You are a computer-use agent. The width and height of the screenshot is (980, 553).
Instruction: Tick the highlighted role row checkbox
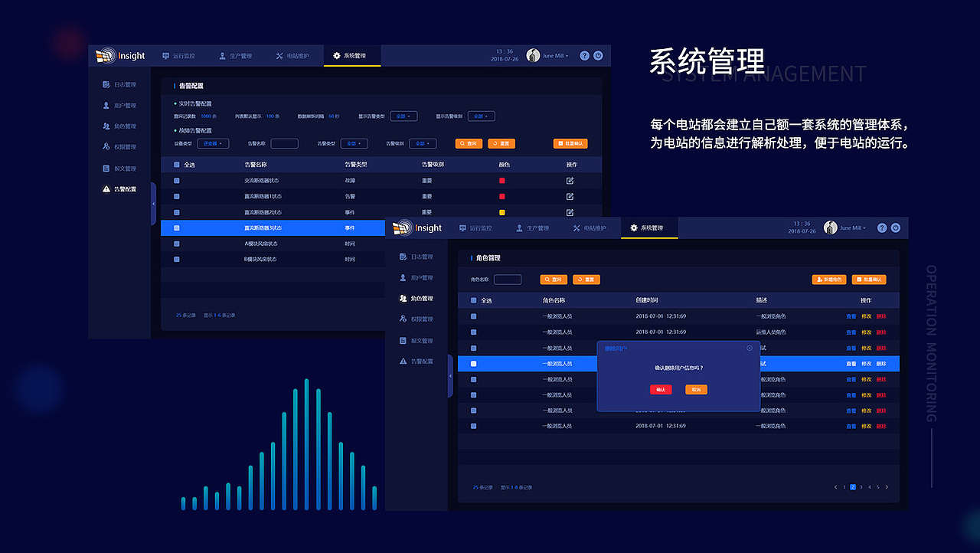[x=474, y=364]
